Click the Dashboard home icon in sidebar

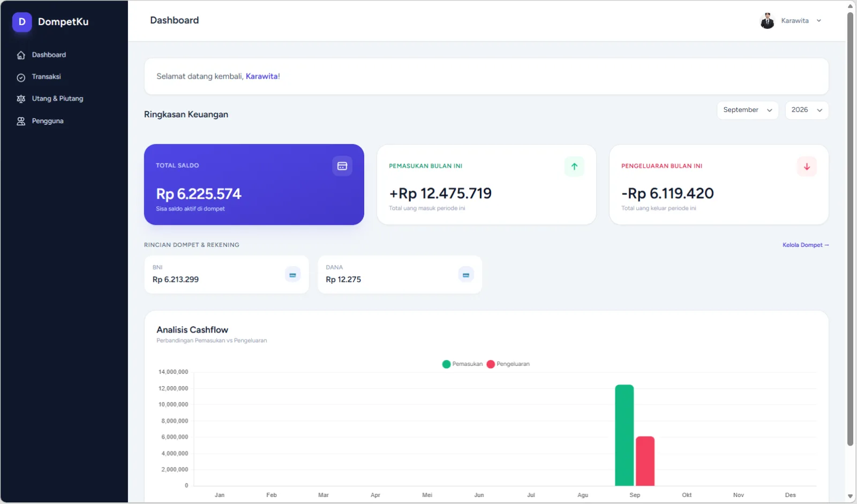click(x=21, y=55)
